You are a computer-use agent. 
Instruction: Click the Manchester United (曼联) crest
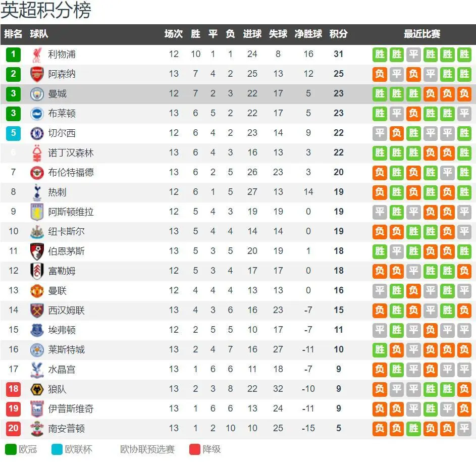click(37, 291)
